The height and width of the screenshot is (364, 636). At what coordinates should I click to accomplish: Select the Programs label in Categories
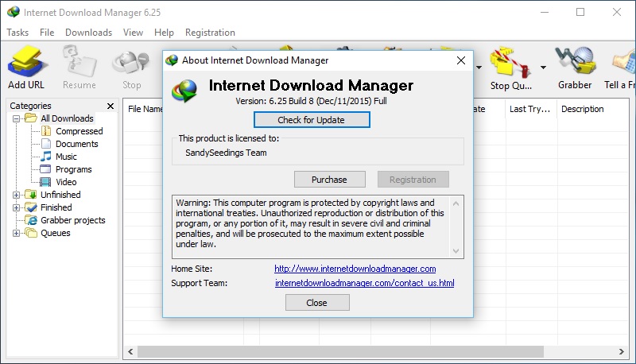click(73, 169)
